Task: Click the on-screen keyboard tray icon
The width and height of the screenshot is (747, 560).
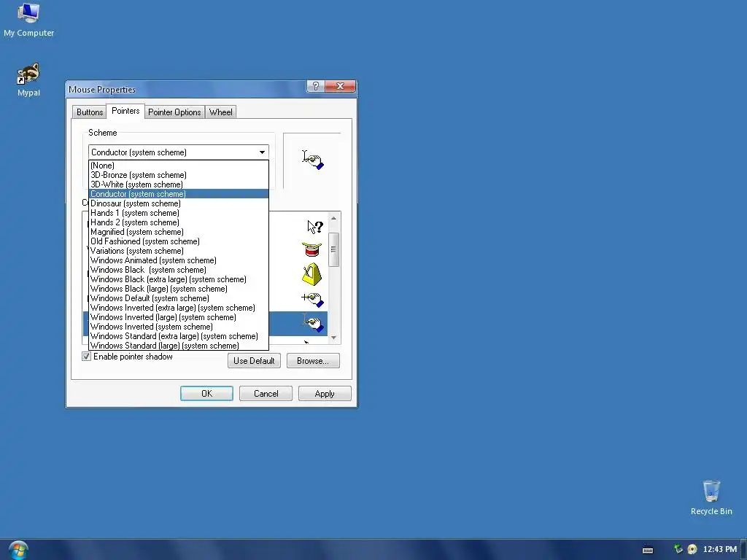Action: [x=648, y=550]
